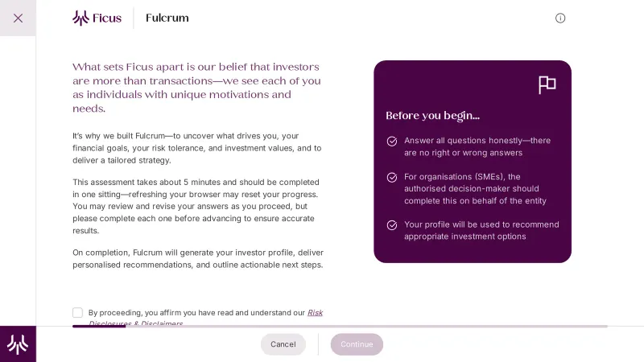The image size is (644, 362).
Task: Tick the risk disclosures affirmation checkbox
Action: pyautogui.click(x=77, y=312)
